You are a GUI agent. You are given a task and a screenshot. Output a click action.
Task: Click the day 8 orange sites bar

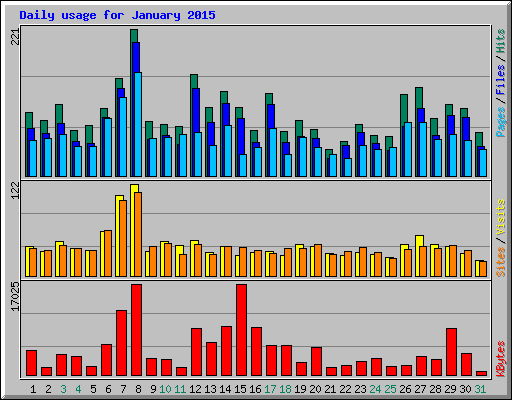click(138, 234)
